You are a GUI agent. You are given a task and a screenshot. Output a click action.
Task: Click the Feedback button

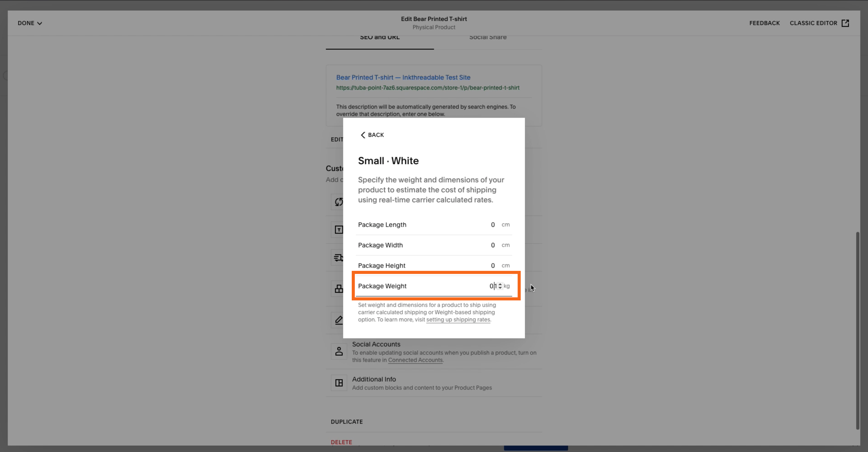tap(764, 23)
